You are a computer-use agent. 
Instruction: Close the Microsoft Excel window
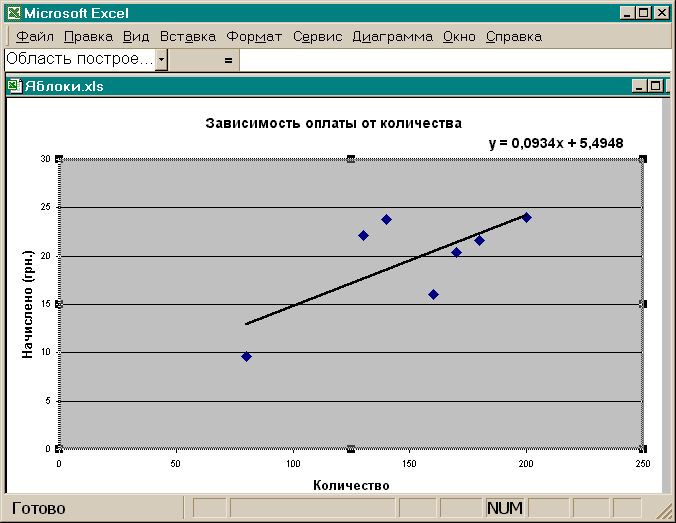point(661,13)
